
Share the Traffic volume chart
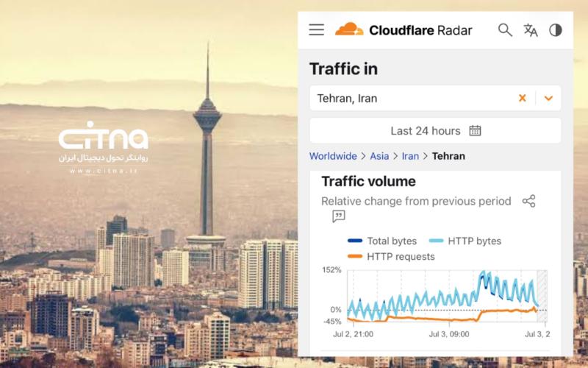coord(528,201)
